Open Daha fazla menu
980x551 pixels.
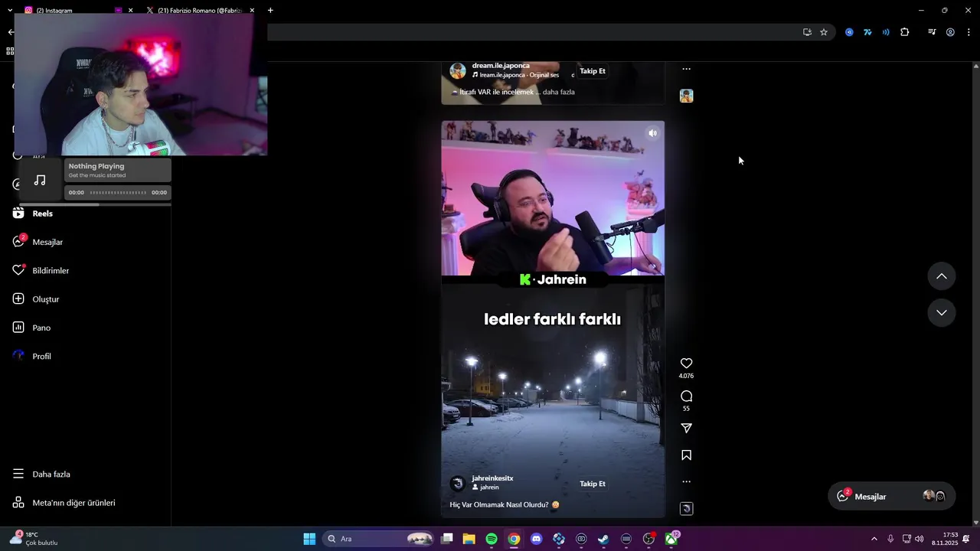[x=41, y=474]
